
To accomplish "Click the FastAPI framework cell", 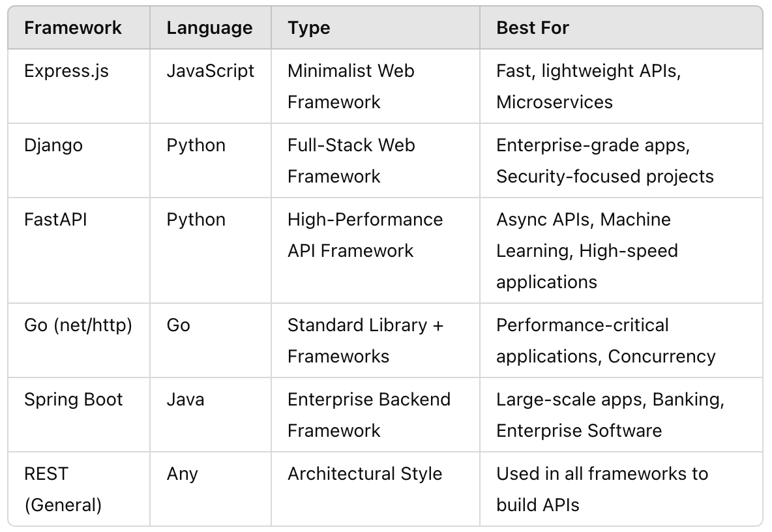I will [x=55, y=220].
